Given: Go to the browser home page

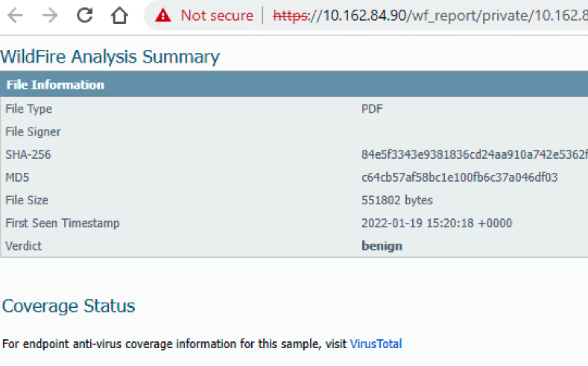Looking at the screenshot, I should click(119, 16).
